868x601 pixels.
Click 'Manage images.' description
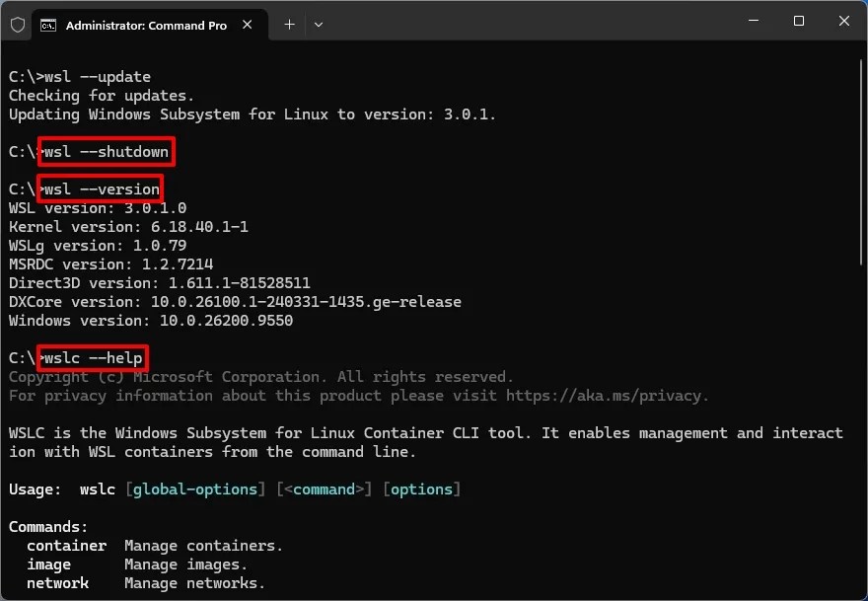[x=186, y=564]
